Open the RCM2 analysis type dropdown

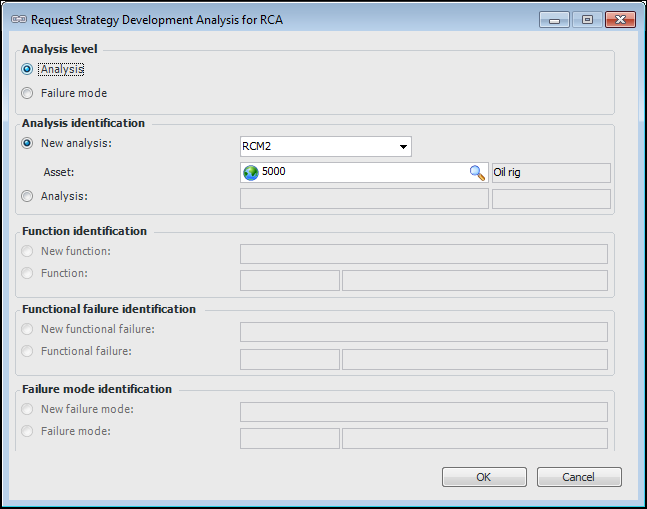tap(403, 147)
